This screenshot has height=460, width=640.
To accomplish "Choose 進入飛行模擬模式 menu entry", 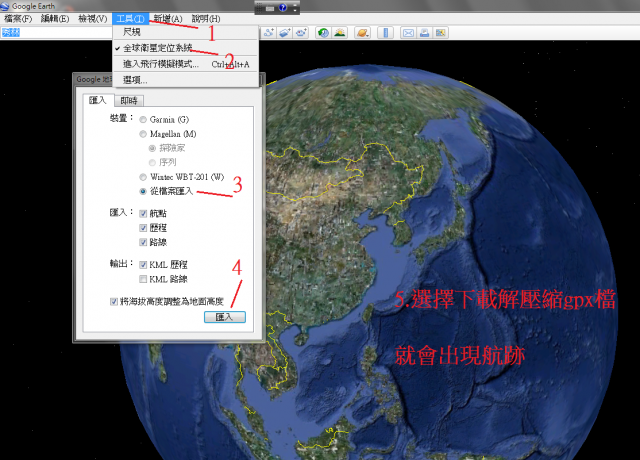I will click(x=186, y=64).
